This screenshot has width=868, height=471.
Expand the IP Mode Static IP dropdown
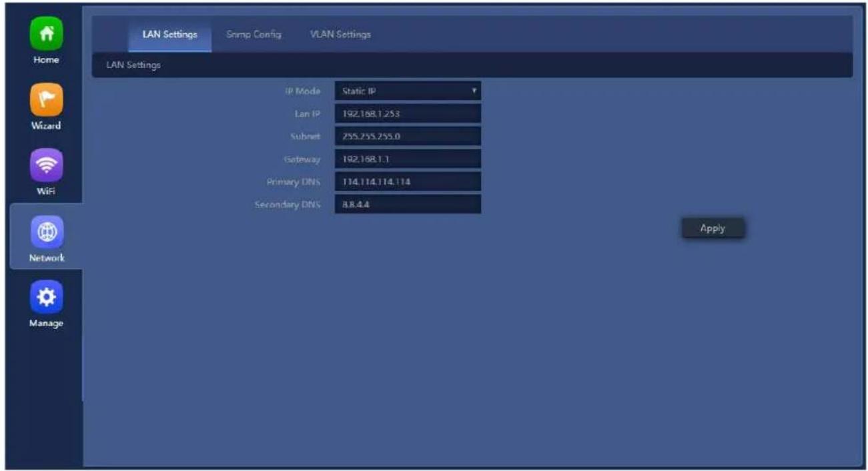[408, 91]
